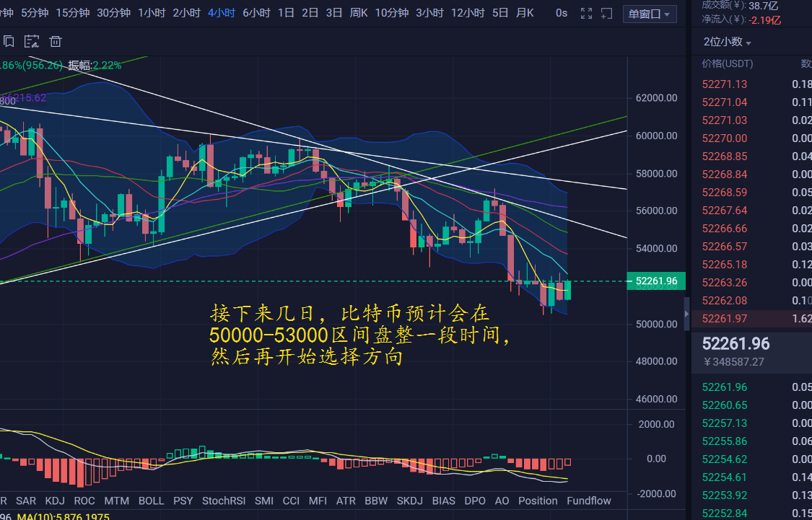Collapse the order book panel handle
The height and width of the screenshot is (520, 812).
tap(686, 314)
